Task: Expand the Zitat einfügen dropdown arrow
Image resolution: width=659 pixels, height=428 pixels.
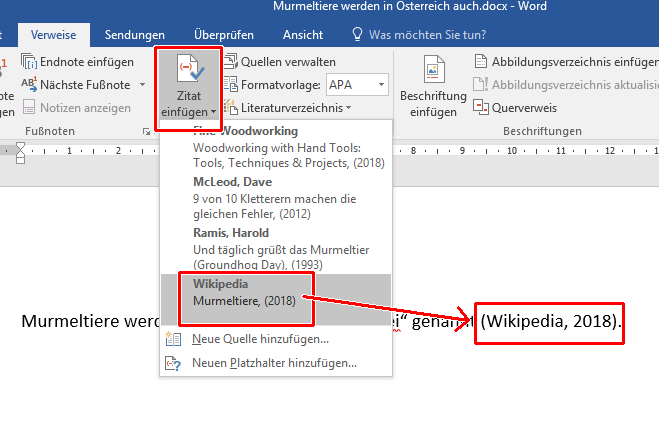Action: (214, 112)
